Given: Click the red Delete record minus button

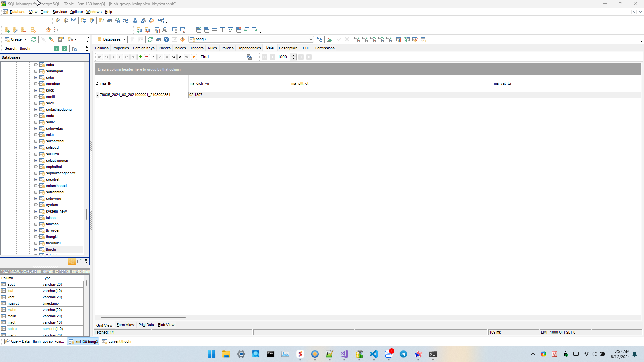Looking at the screenshot, I should coord(147,57).
